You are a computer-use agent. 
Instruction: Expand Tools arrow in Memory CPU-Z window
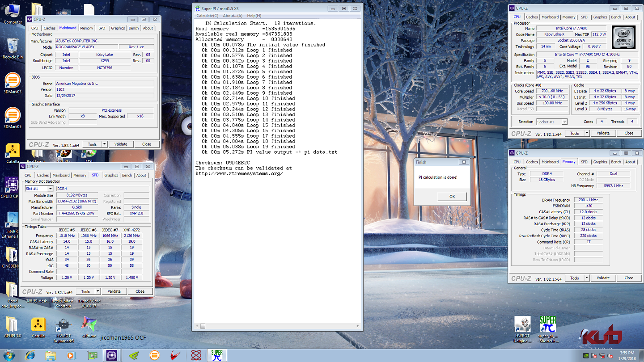[x=587, y=278]
